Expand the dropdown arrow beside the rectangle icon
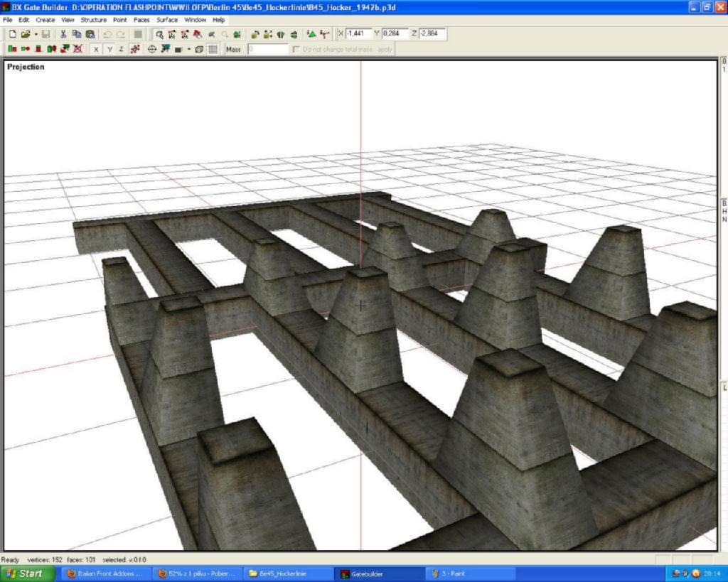 188,49
